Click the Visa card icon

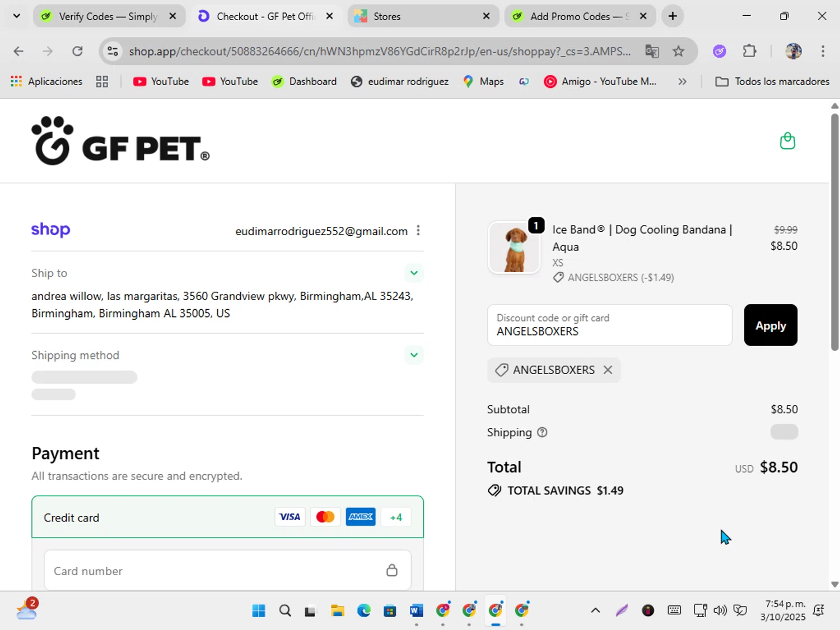tap(290, 517)
